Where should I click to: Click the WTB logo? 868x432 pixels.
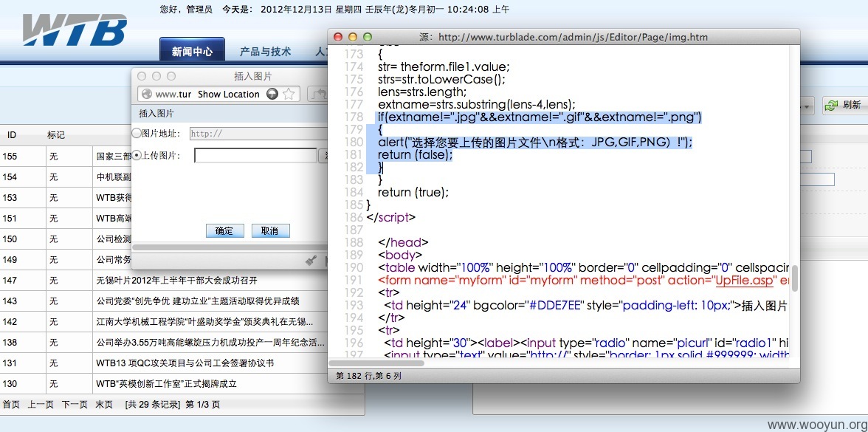click(x=75, y=30)
